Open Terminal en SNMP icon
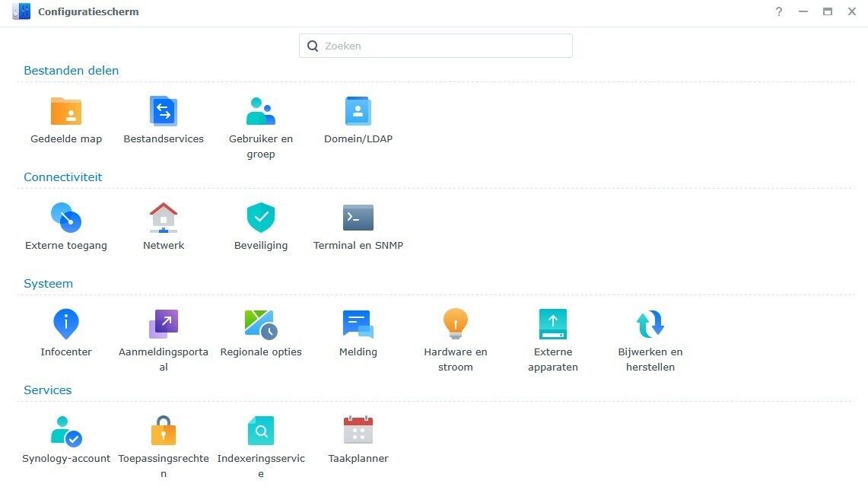The height and width of the screenshot is (490, 868). tap(358, 218)
